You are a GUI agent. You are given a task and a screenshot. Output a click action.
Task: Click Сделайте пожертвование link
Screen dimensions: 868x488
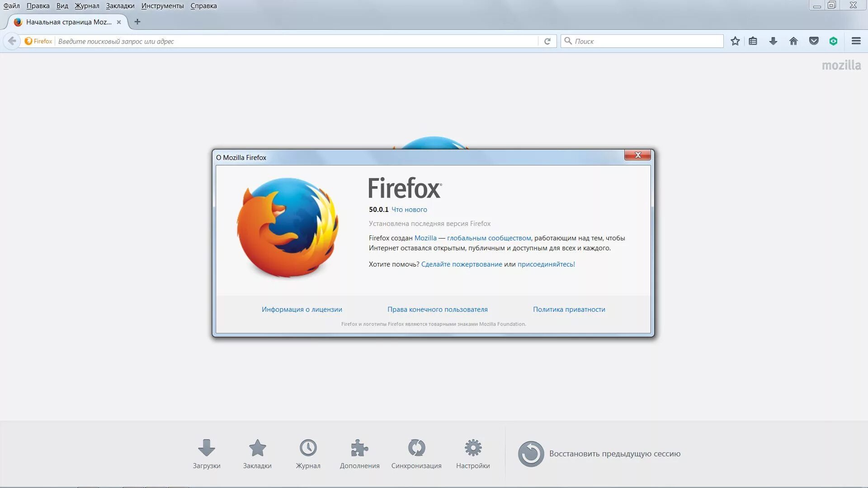462,264
